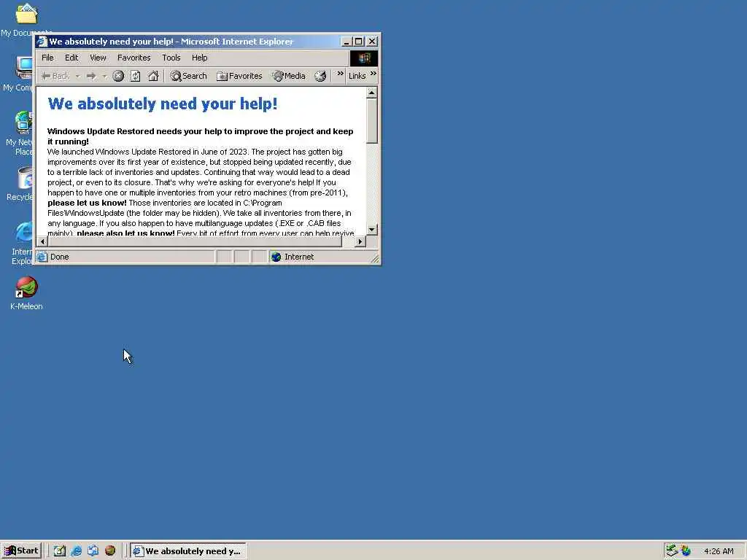Open the File menu
The height and width of the screenshot is (560, 747).
pos(47,58)
